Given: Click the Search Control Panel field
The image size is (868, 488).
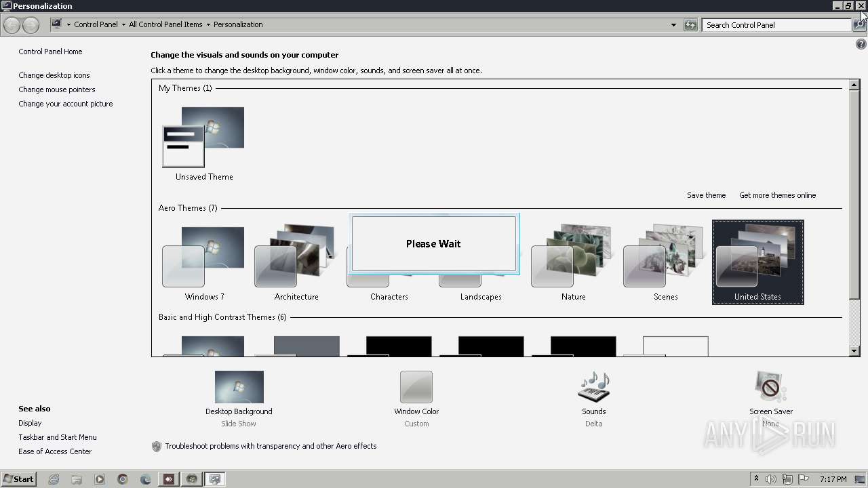Looking at the screenshot, I should (776, 25).
